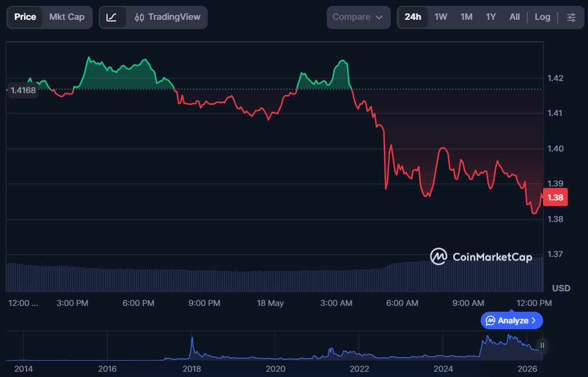
Task: Expand the Compare chevron arrow
Action: coord(379,17)
